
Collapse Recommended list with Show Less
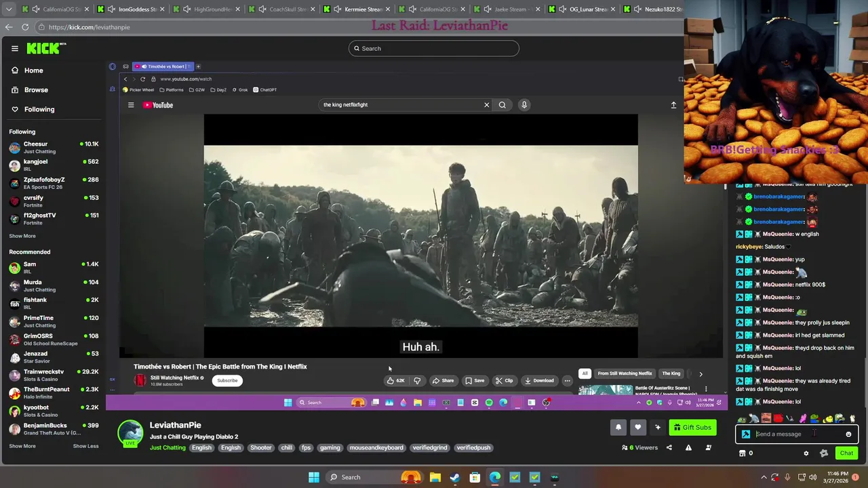pos(85,446)
